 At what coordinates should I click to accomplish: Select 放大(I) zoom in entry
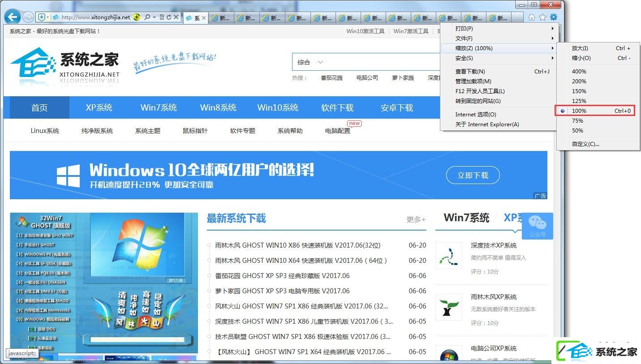point(598,48)
